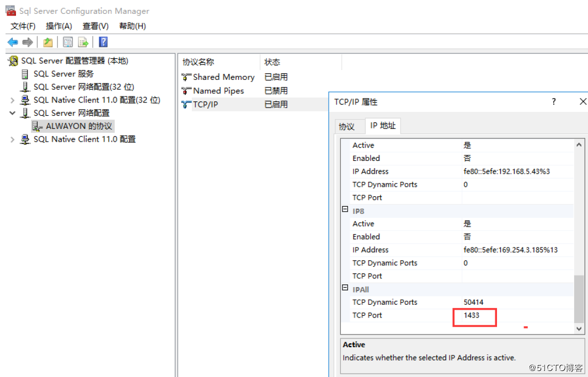Click the Export list toolbar icon
This screenshot has width=588, height=377.
click(83, 42)
